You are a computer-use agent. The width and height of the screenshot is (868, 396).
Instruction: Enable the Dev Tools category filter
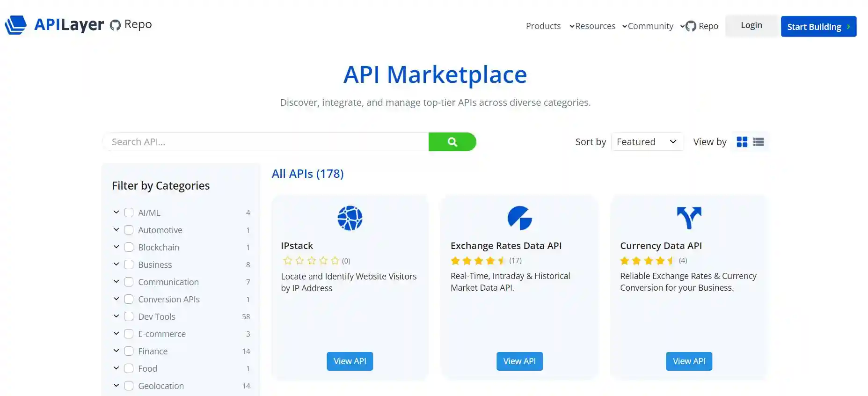[129, 316]
